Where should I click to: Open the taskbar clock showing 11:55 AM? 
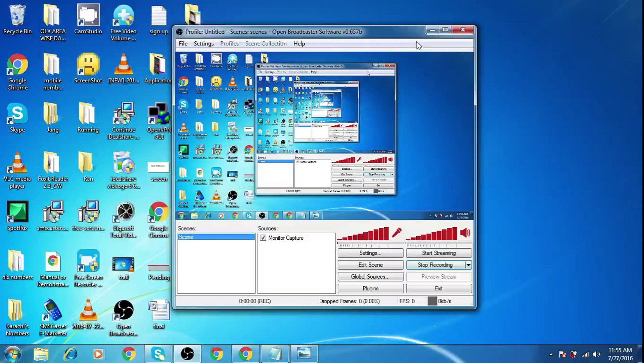pyautogui.click(x=620, y=354)
